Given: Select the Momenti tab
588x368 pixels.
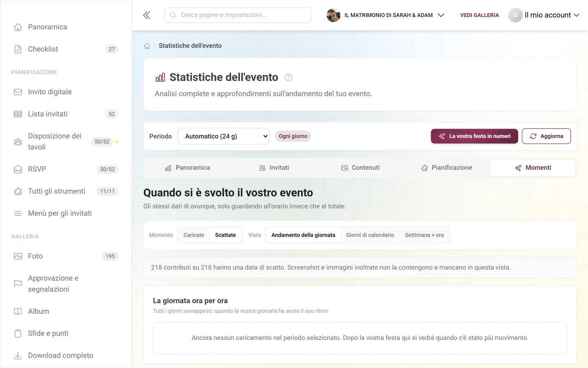Looking at the screenshot, I should [x=533, y=168].
